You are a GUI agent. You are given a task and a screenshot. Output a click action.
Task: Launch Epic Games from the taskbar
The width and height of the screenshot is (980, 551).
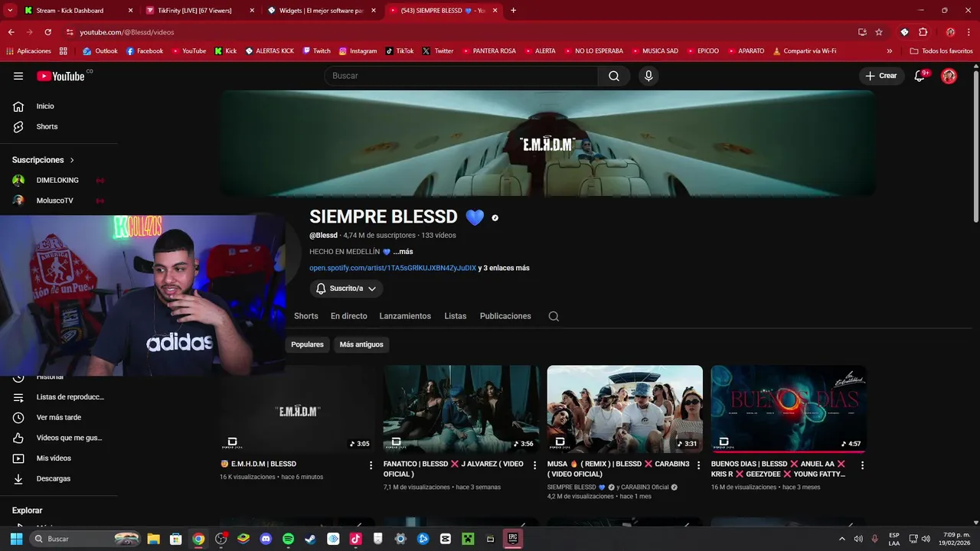click(513, 539)
